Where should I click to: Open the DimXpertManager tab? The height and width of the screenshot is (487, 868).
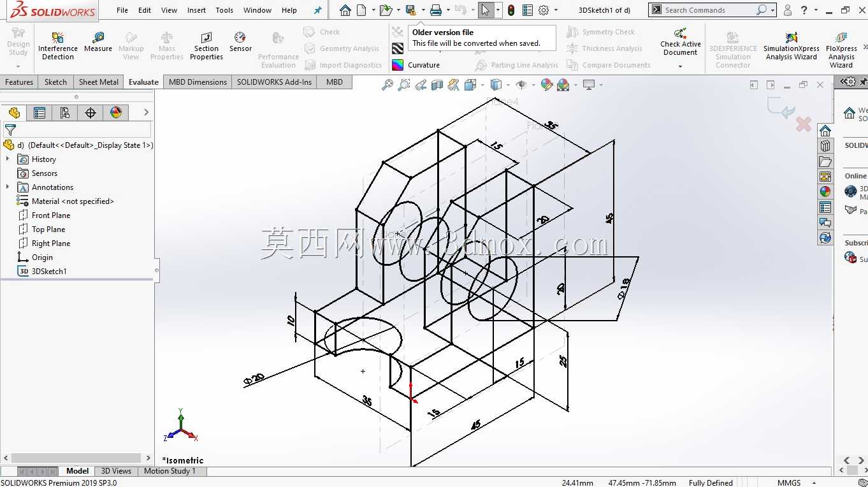pyautogui.click(x=90, y=113)
